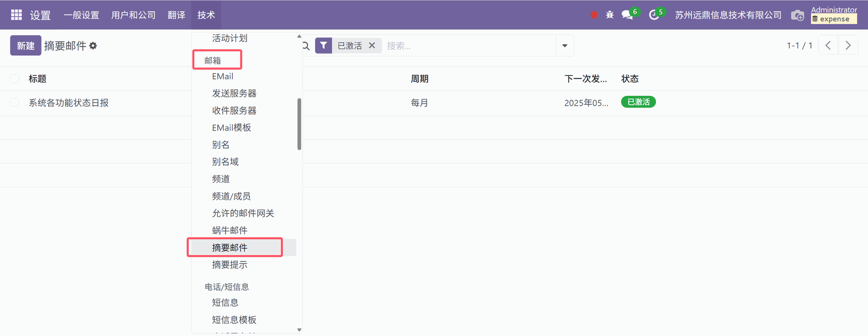Screen dimensions: 868x336
Task: Click the 2025年05... date cell
Action: click(x=586, y=103)
